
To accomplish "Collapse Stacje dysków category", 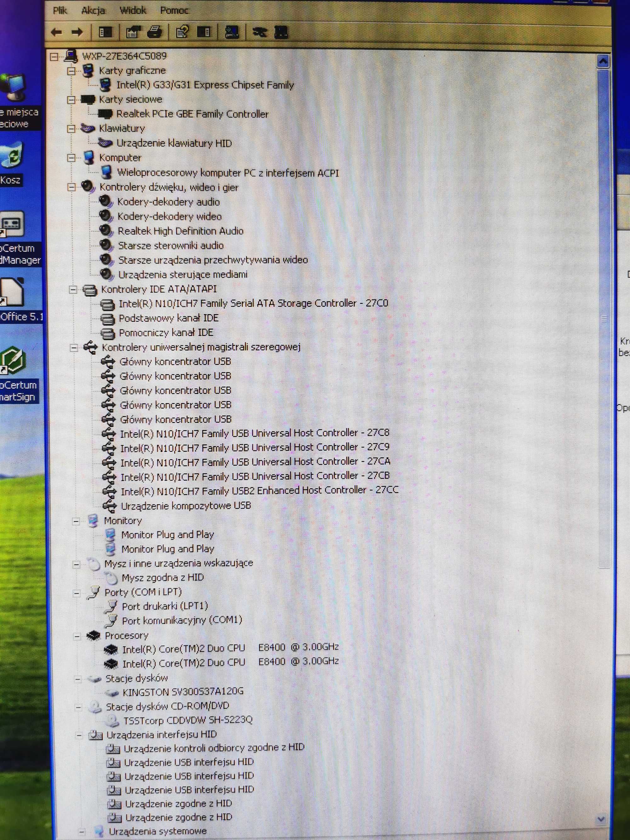I will [x=77, y=679].
